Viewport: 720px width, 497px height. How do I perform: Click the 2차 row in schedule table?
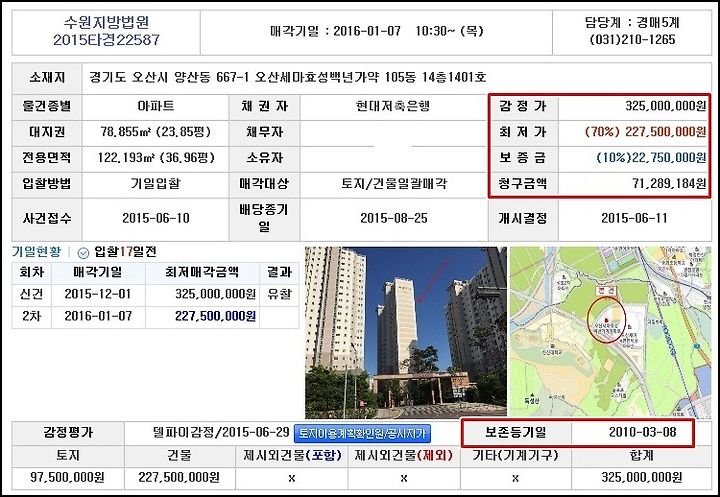coord(155,316)
